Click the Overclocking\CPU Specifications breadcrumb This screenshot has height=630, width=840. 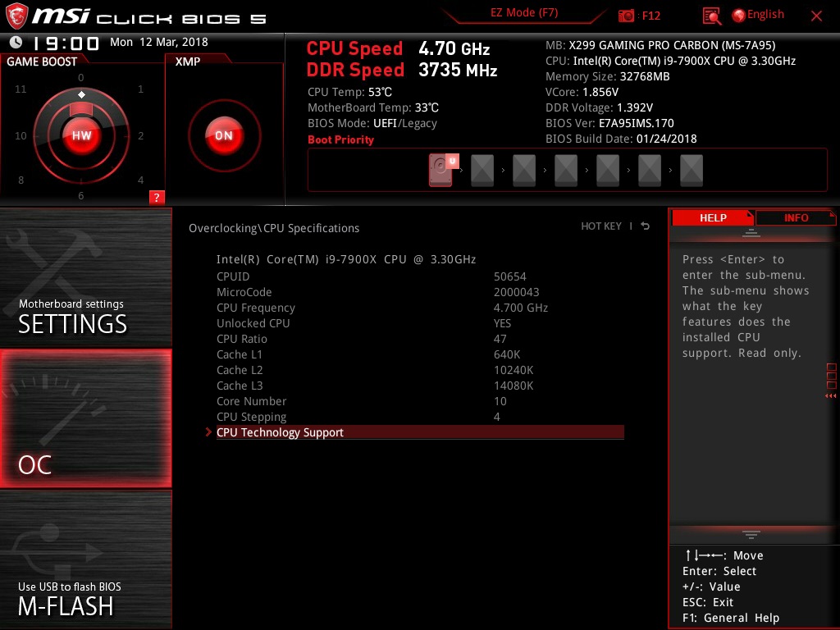tap(274, 228)
